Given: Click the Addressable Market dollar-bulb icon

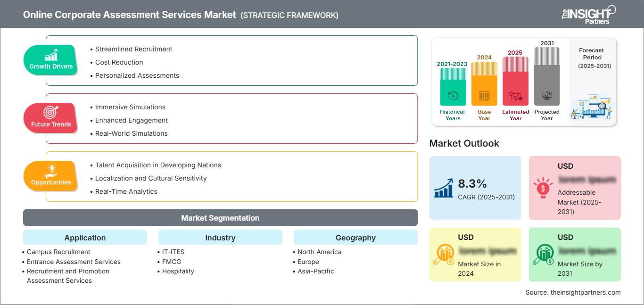Looking at the screenshot, I should [x=544, y=187].
